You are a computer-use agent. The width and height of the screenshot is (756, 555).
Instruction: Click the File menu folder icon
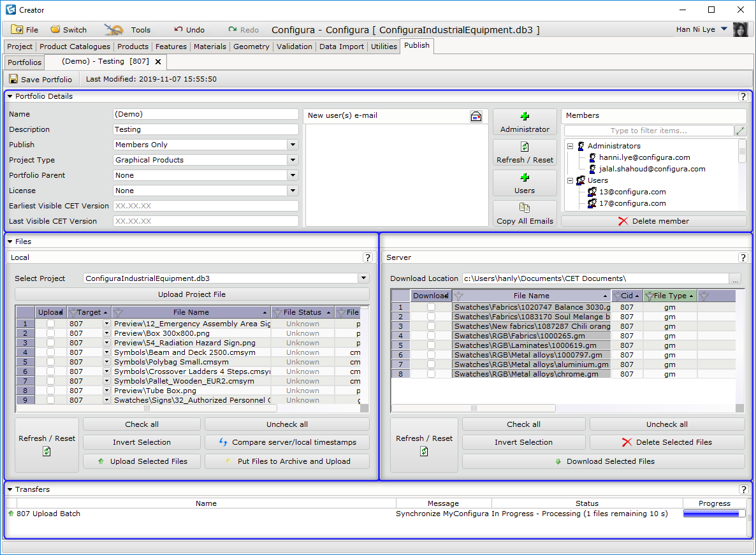click(x=17, y=29)
